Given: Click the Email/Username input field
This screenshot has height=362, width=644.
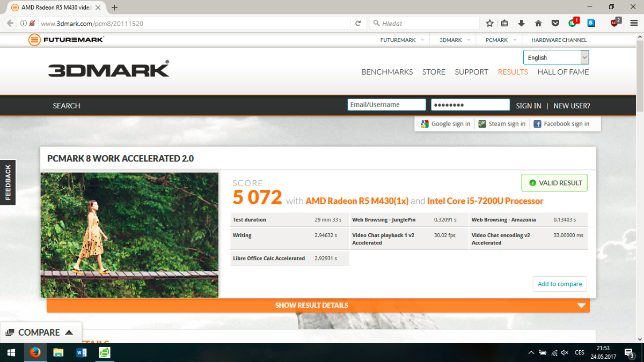Looking at the screenshot, I should 386,105.
